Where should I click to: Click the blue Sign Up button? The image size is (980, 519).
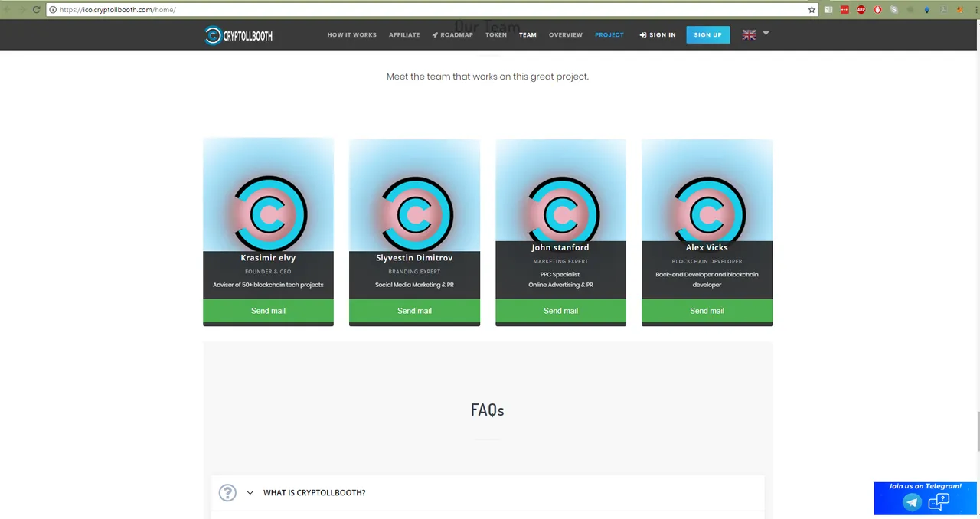tap(708, 34)
